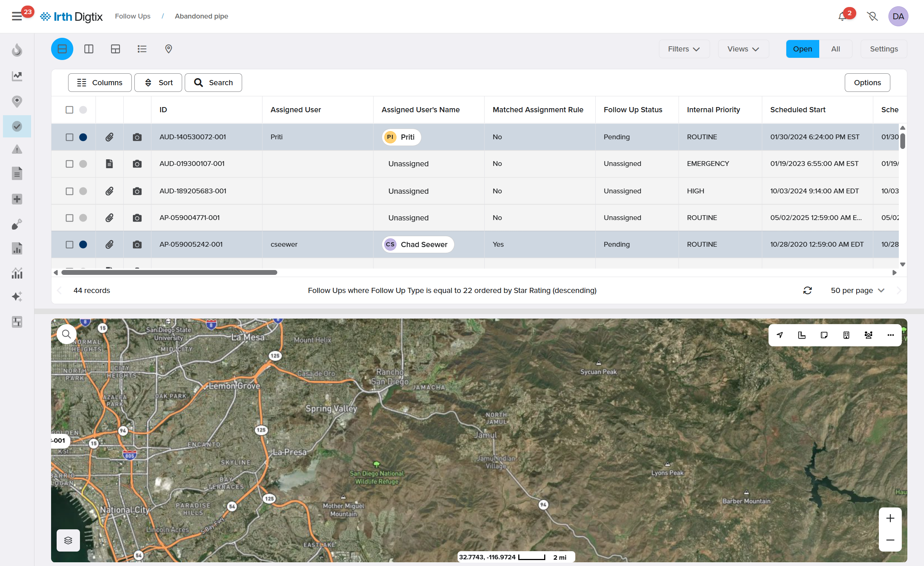Switch to list view layout icon

[x=142, y=49]
